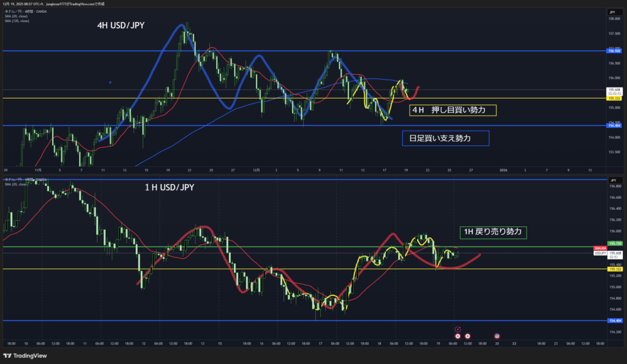Click the purple lightning event icon
627x364 pixels.
457,330
